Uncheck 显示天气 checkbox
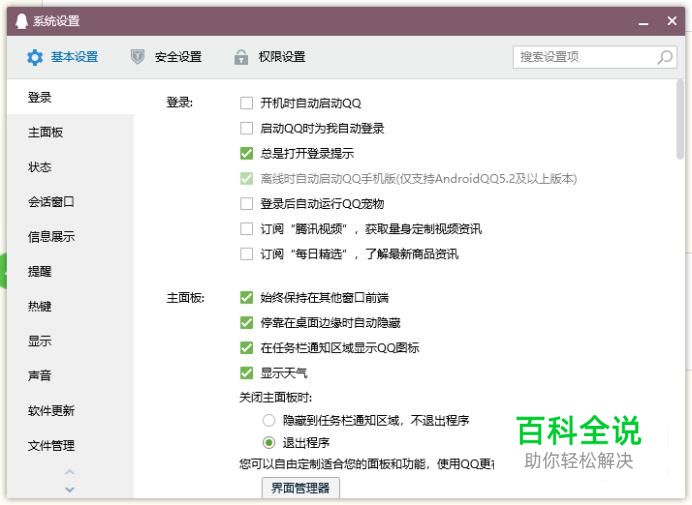Image resolution: width=692 pixels, height=505 pixels. (246, 373)
